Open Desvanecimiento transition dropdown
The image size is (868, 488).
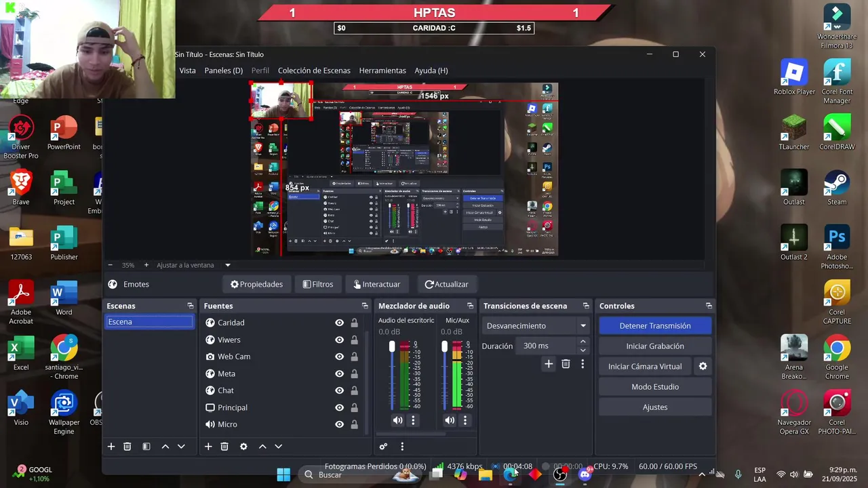coord(536,326)
